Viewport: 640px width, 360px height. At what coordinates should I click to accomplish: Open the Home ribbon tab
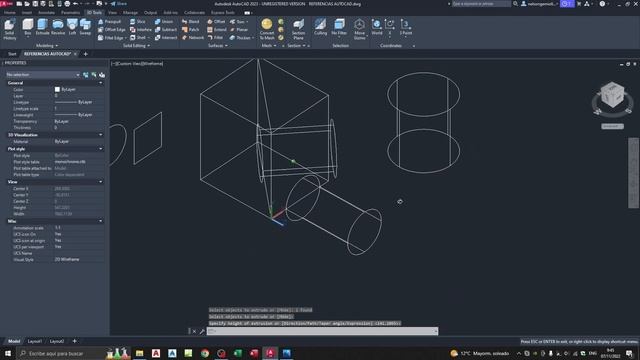coord(10,13)
